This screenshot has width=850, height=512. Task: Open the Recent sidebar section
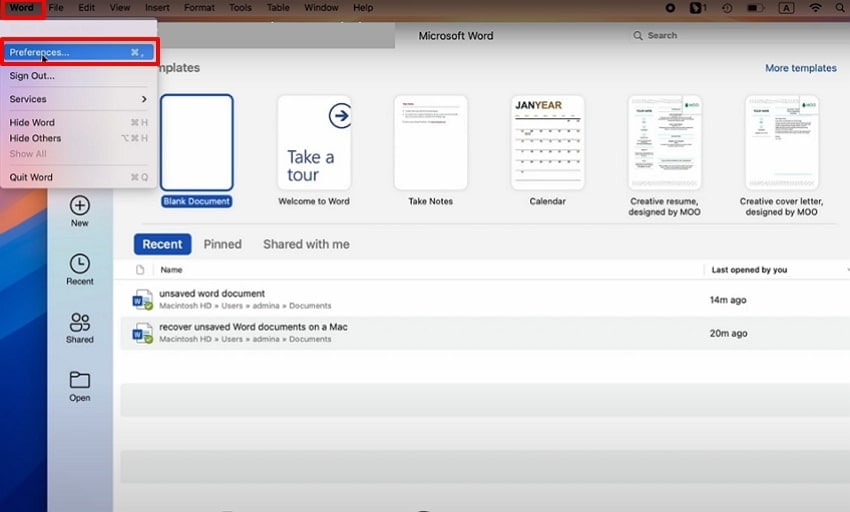point(80,270)
